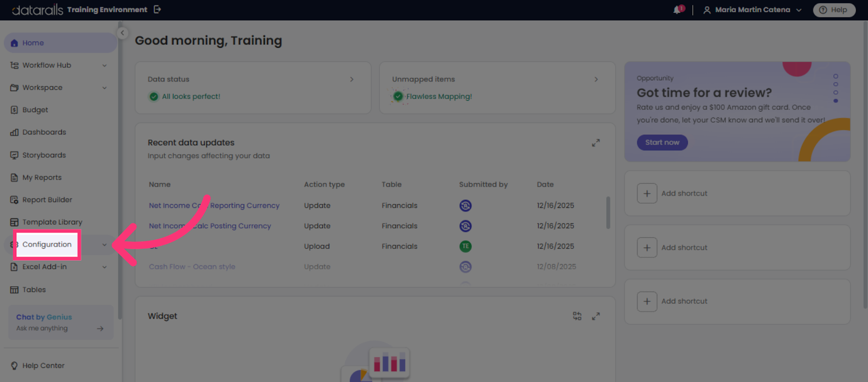Click submitter avatar in Posting Currency row
Image resolution: width=868 pixels, height=382 pixels.
[465, 226]
